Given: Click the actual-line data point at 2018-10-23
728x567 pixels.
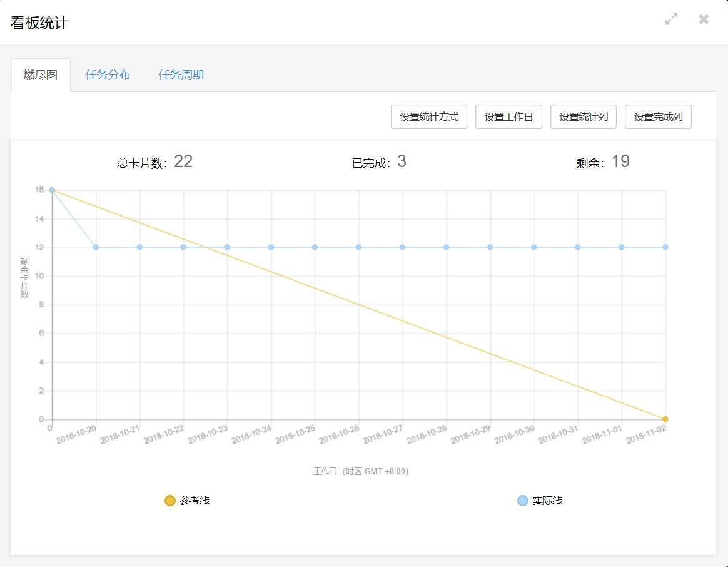Looking at the screenshot, I should (x=227, y=247).
